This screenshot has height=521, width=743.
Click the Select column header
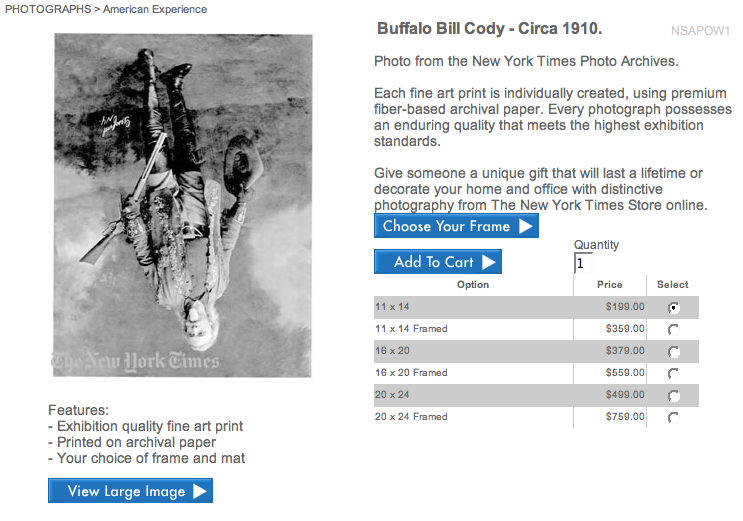point(673,285)
